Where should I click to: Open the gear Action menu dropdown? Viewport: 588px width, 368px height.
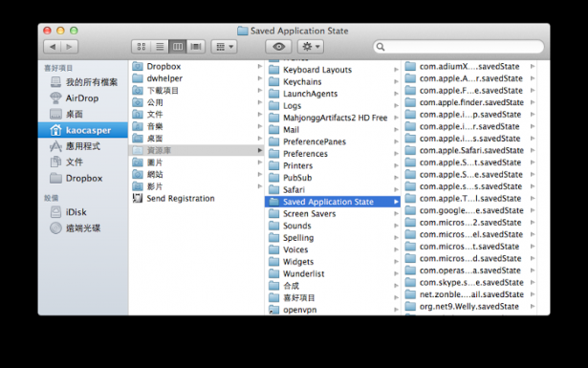[x=311, y=47]
